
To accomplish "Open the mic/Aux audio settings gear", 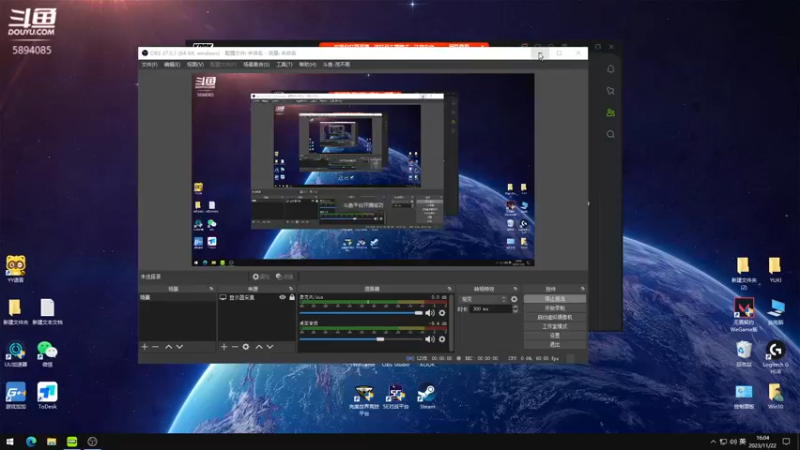I will 442,313.
